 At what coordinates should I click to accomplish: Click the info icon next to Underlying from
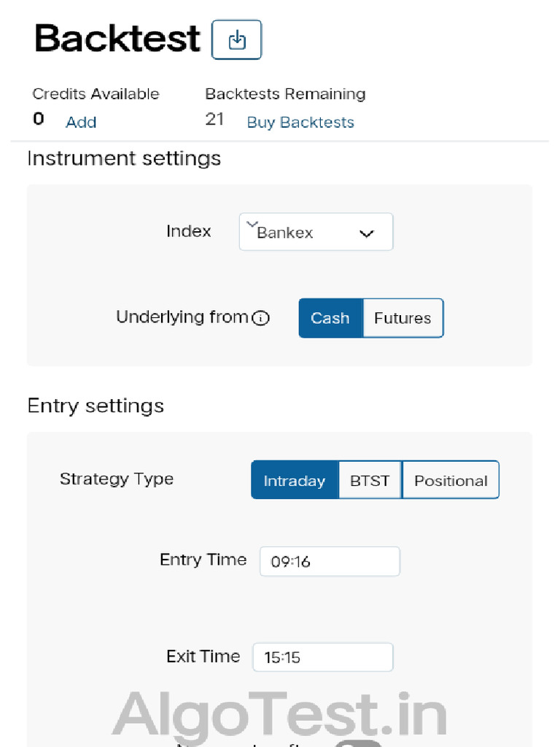click(x=260, y=318)
